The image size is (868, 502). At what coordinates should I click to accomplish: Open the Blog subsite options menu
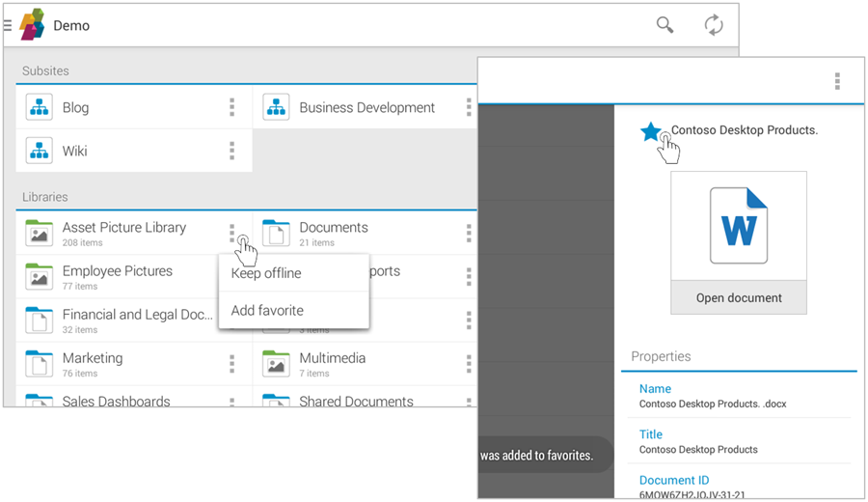point(231,107)
